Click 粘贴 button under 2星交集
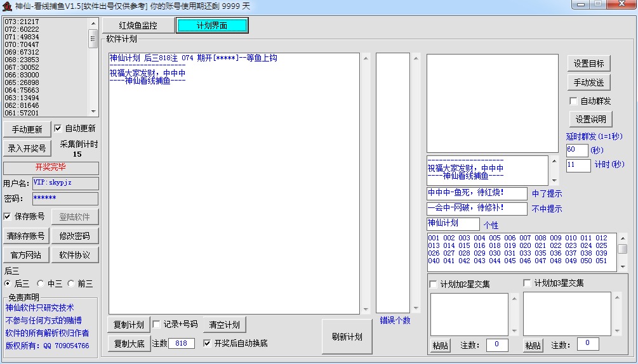 [440, 346]
